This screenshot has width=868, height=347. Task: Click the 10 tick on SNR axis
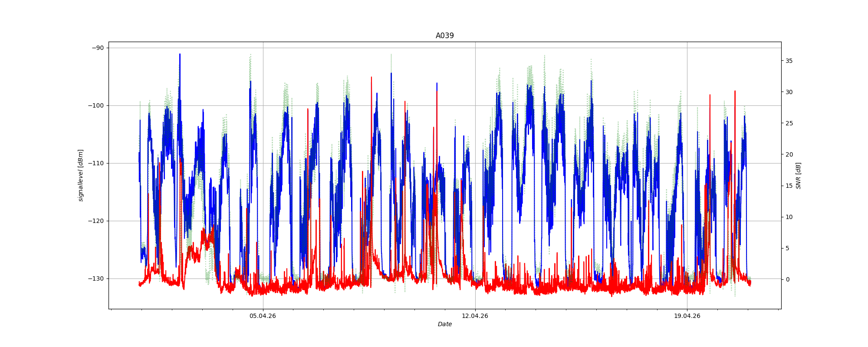click(789, 217)
